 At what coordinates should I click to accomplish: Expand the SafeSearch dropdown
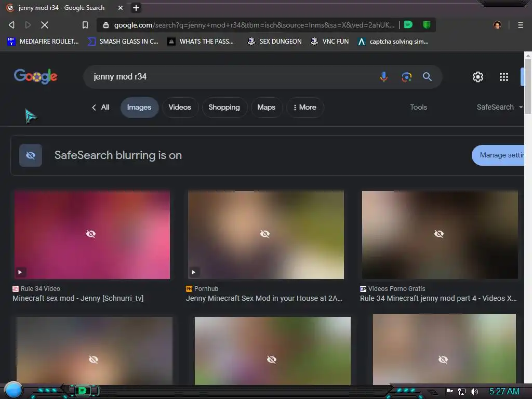(x=499, y=107)
